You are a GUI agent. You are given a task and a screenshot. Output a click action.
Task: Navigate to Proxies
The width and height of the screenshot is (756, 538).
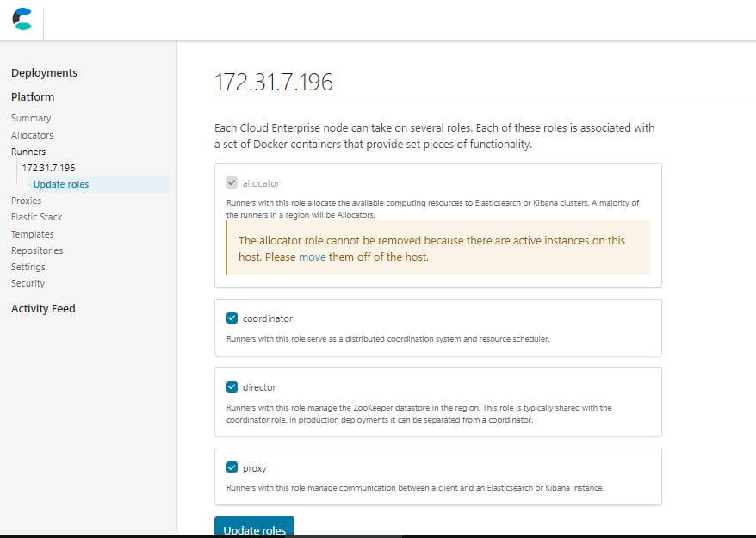(26, 201)
